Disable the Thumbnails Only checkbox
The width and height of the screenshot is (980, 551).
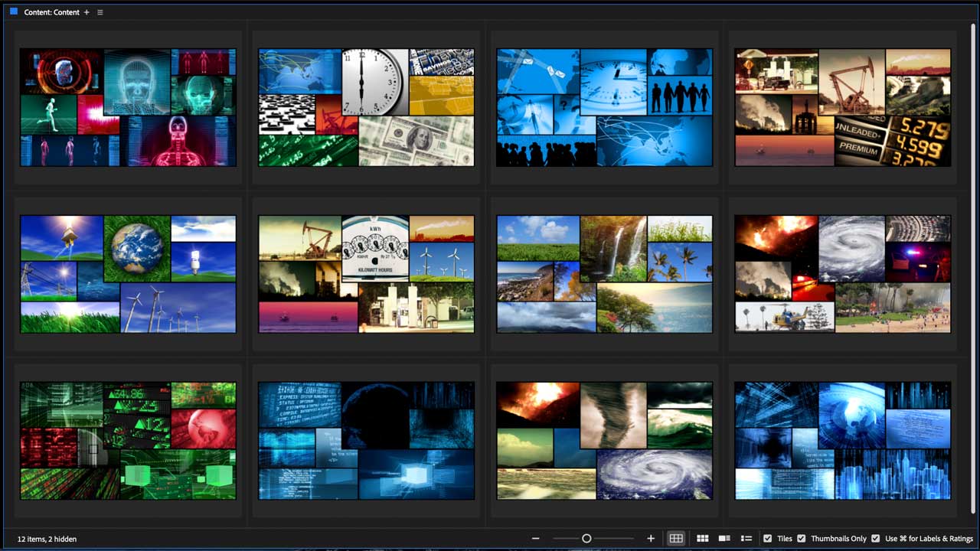tap(802, 539)
